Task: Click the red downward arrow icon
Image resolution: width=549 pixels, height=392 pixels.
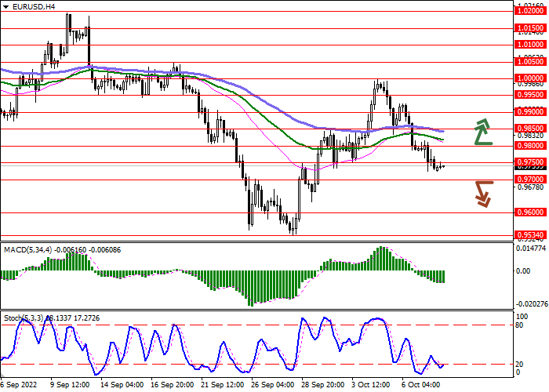Action: pos(482,193)
